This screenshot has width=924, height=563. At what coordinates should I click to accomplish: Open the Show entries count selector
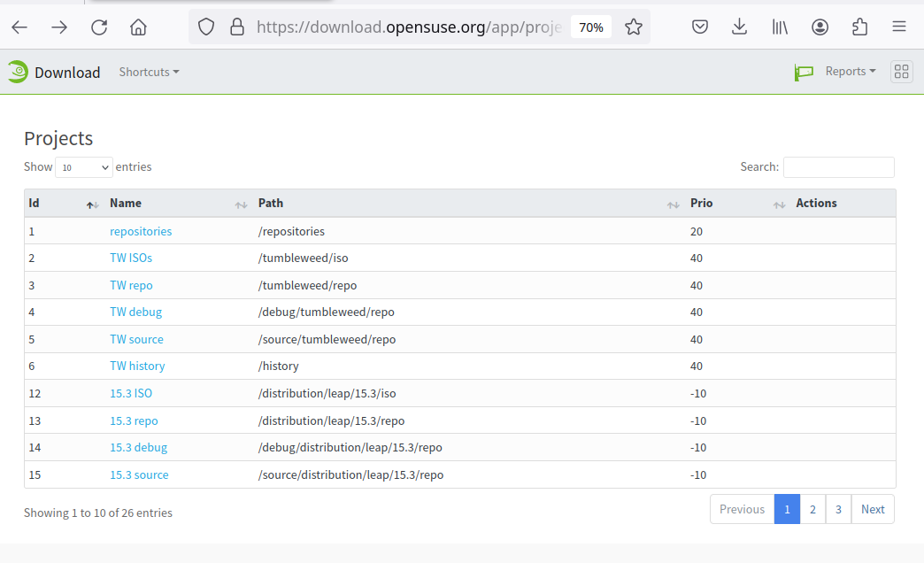[84, 167]
